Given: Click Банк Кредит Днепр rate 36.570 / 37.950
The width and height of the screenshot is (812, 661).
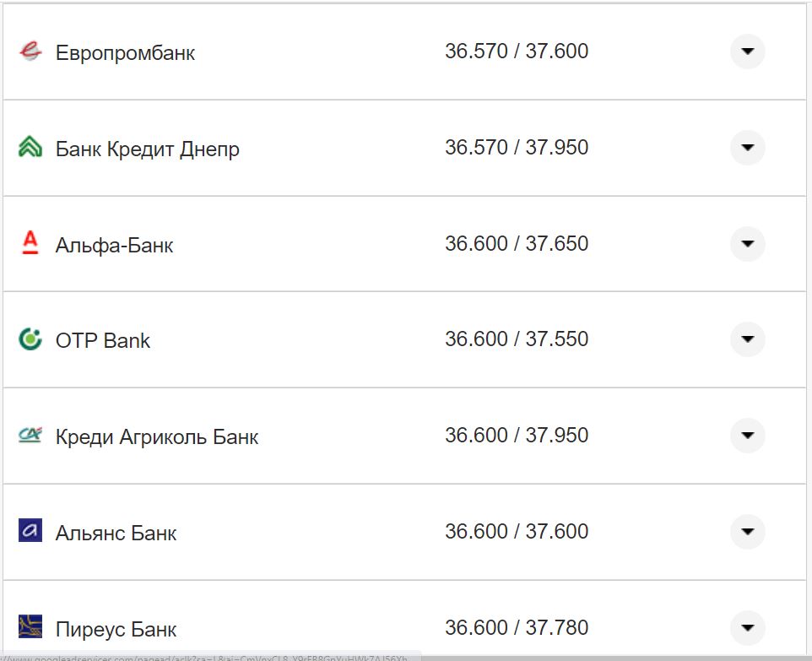Looking at the screenshot, I should click(x=517, y=148).
